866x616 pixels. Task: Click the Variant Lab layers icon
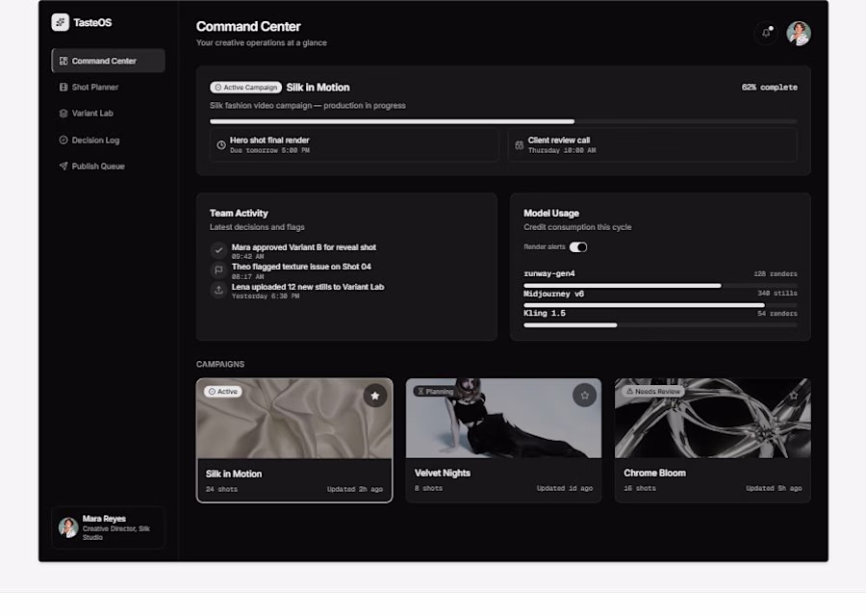pyautogui.click(x=64, y=114)
